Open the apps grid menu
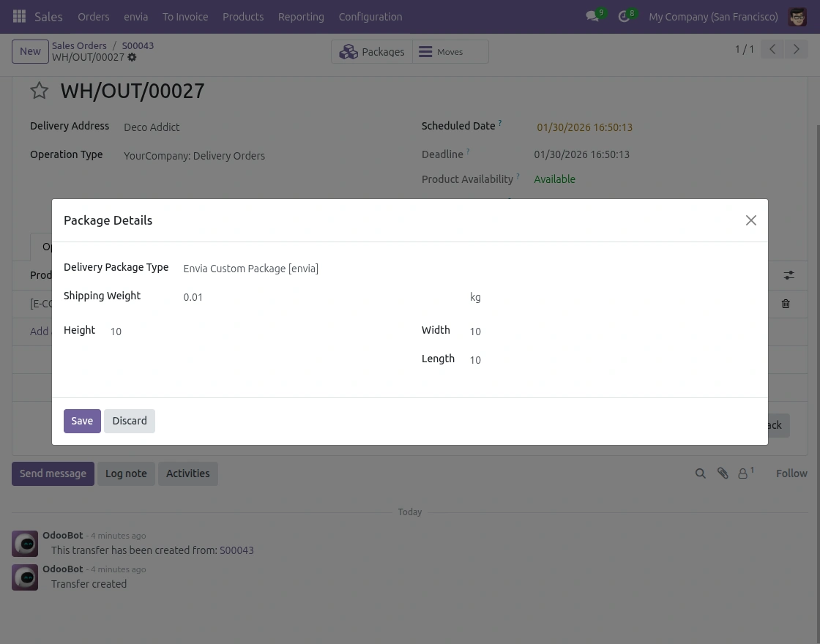 pos(19,16)
